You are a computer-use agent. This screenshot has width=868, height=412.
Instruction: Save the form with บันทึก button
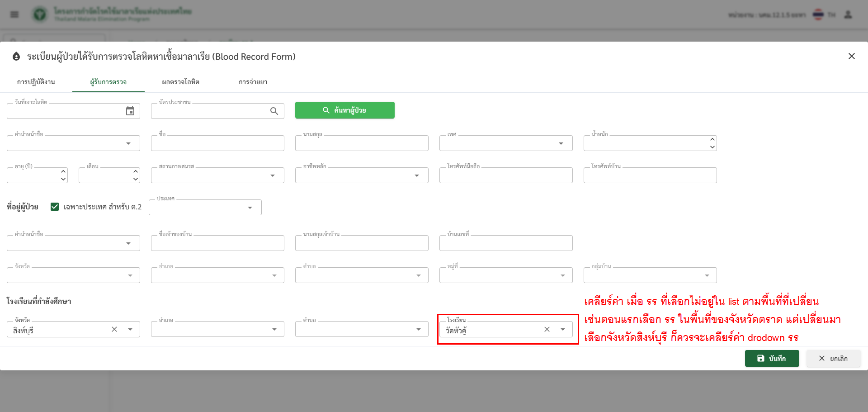pos(772,358)
